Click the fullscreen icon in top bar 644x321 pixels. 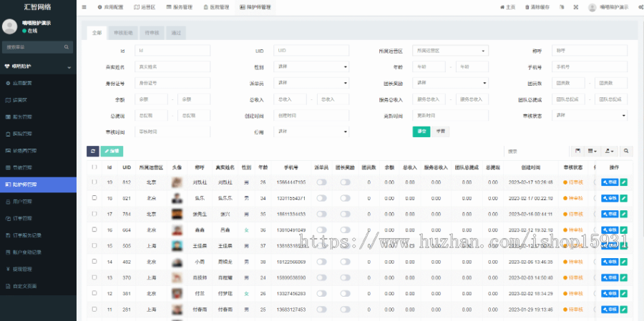tap(576, 7)
